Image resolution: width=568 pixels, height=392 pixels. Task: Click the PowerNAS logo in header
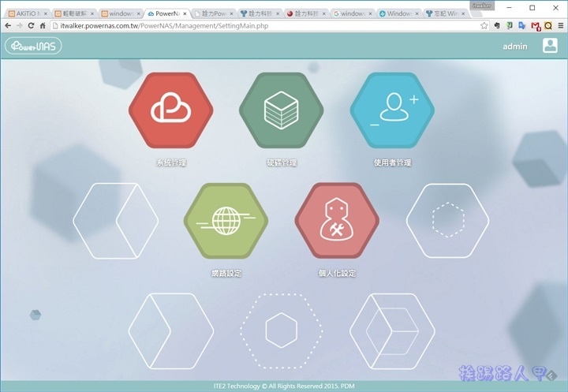33,46
